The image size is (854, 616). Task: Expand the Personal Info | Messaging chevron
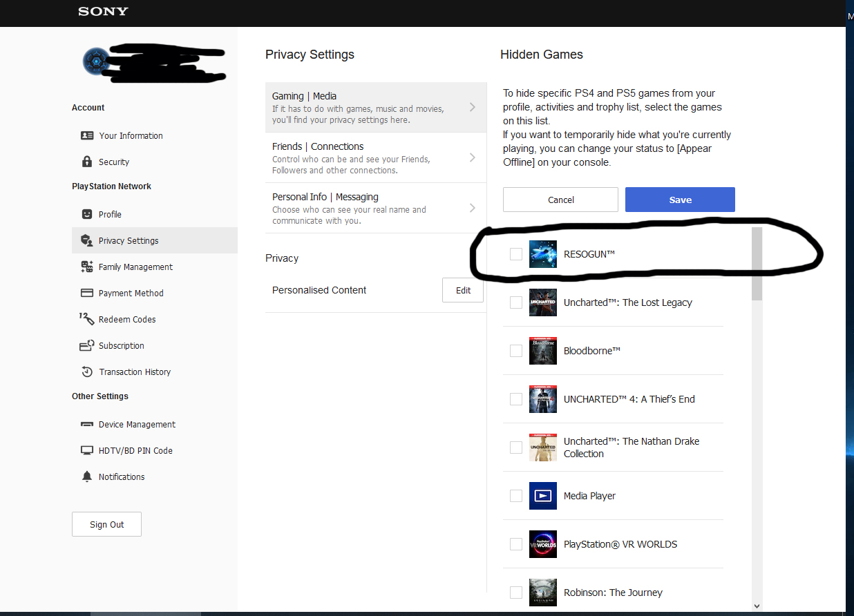coord(473,208)
